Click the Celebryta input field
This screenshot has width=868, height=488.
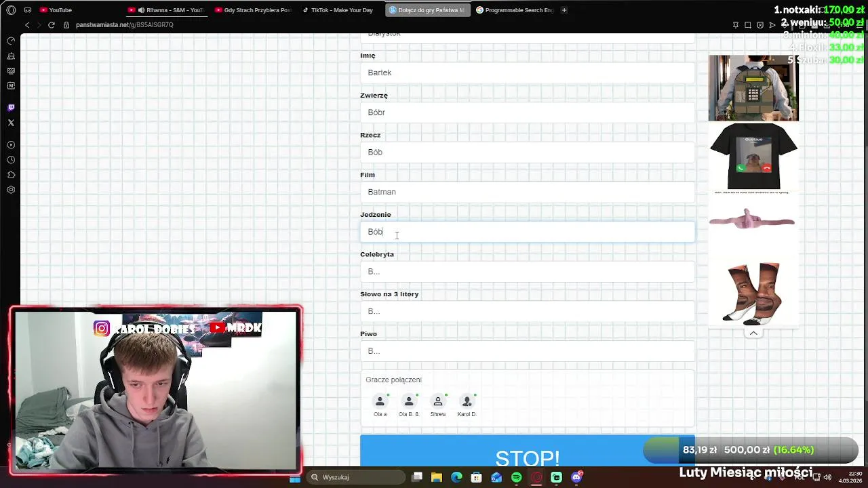click(528, 271)
